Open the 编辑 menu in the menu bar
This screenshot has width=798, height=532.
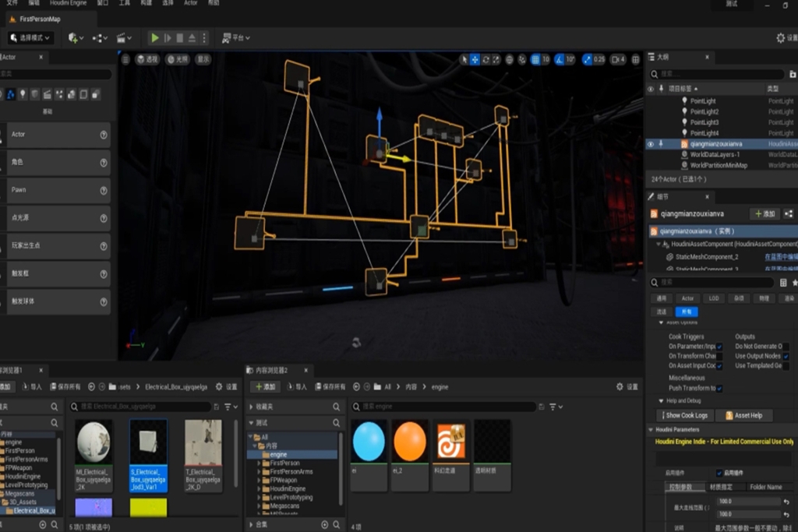click(x=34, y=4)
